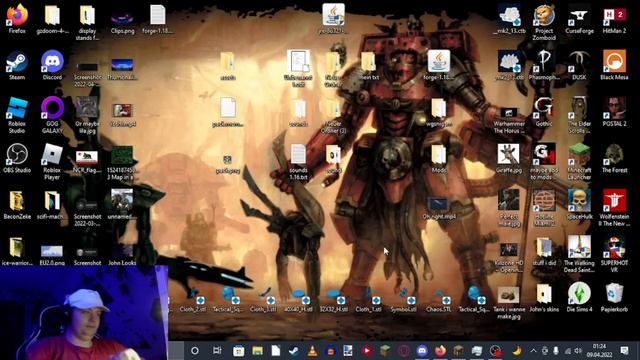Select the Chaos.STL model file

[x=439, y=301]
